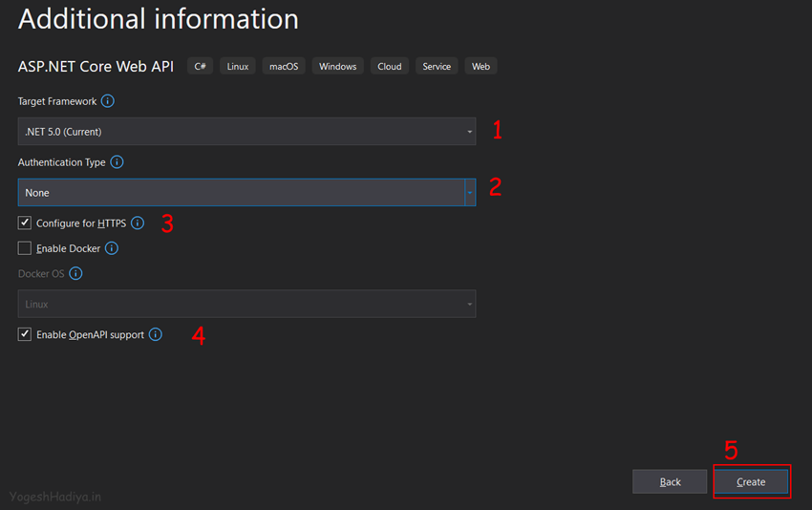This screenshot has width=812, height=510.
Task: Click the Service tag
Action: point(437,67)
